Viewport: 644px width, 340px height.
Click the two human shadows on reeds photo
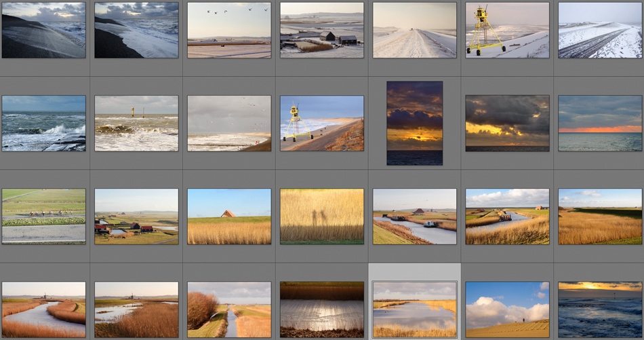pos(322,216)
